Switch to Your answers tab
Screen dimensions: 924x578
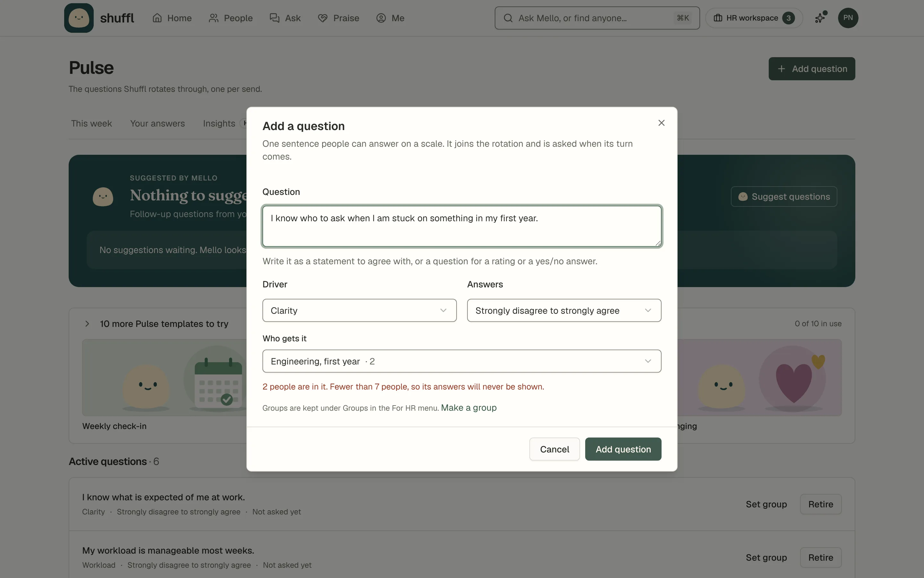[x=157, y=124]
